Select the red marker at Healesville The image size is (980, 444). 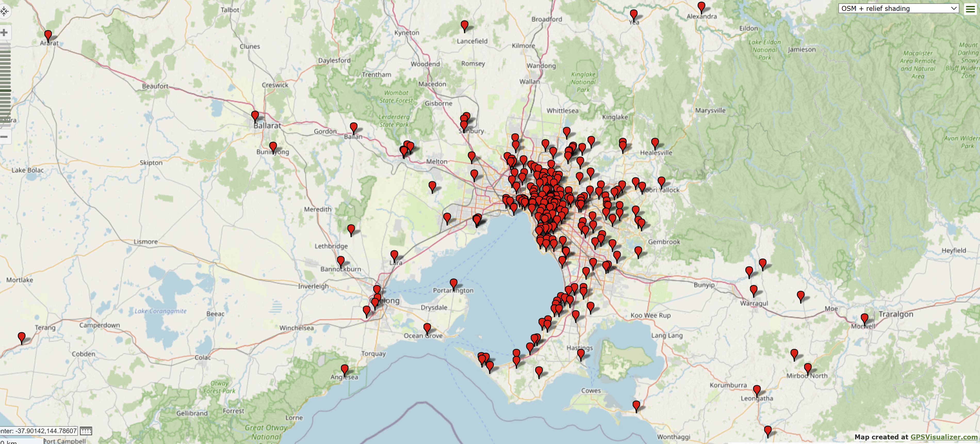655,144
